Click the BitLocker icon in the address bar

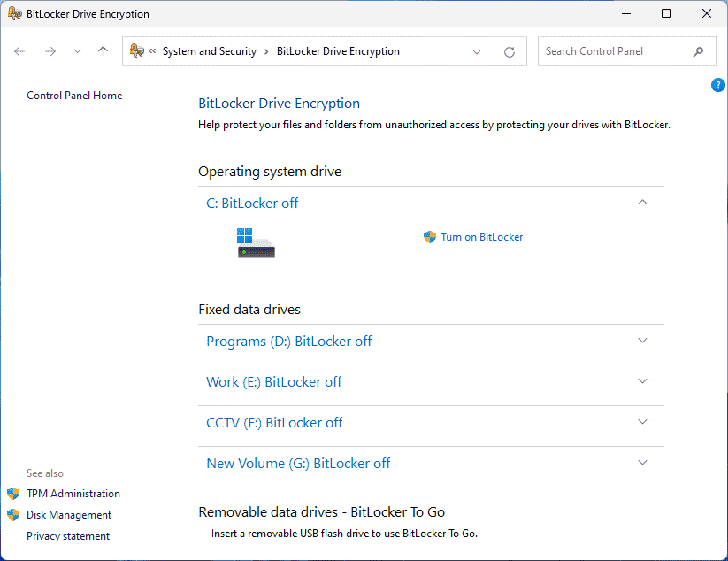(136, 50)
